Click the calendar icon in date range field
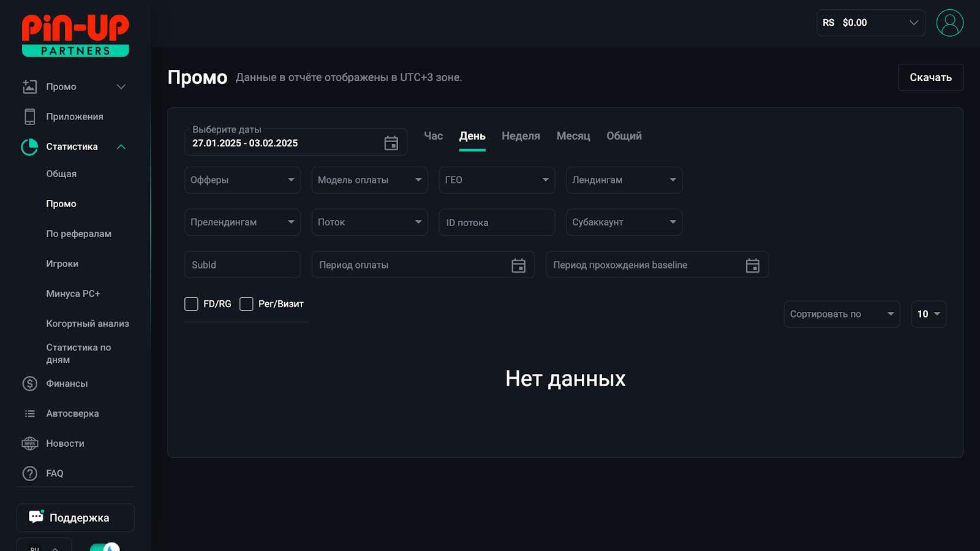The height and width of the screenshot is (551, 980). pos(391,143)
